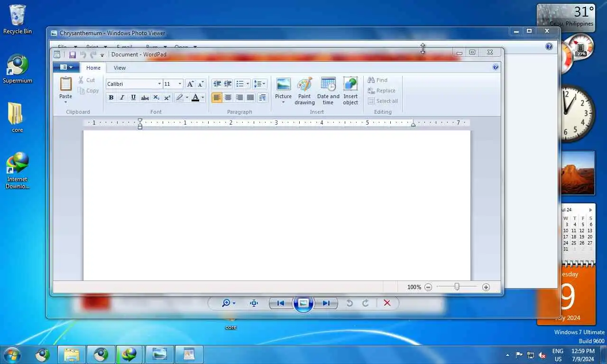This screenshot has width=607, height=364.
Task: Rotate photo counterclockwise in Photo Viewer
Action: pyautogui.click(x=349, y=303)
